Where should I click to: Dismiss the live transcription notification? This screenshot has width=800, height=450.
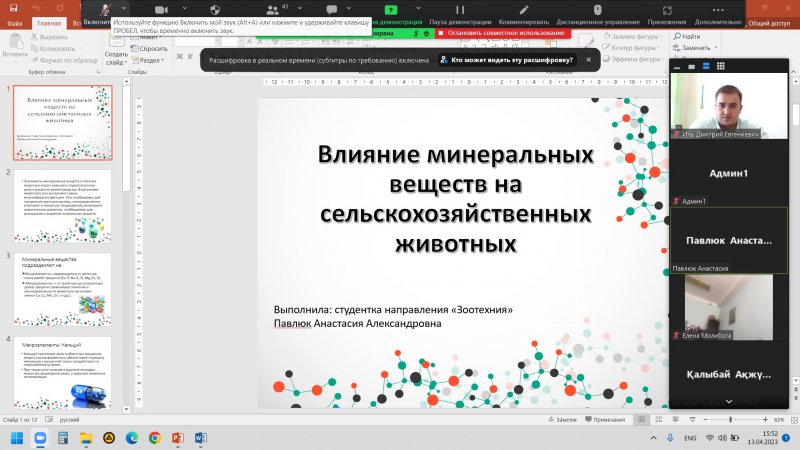coord(588,60)
